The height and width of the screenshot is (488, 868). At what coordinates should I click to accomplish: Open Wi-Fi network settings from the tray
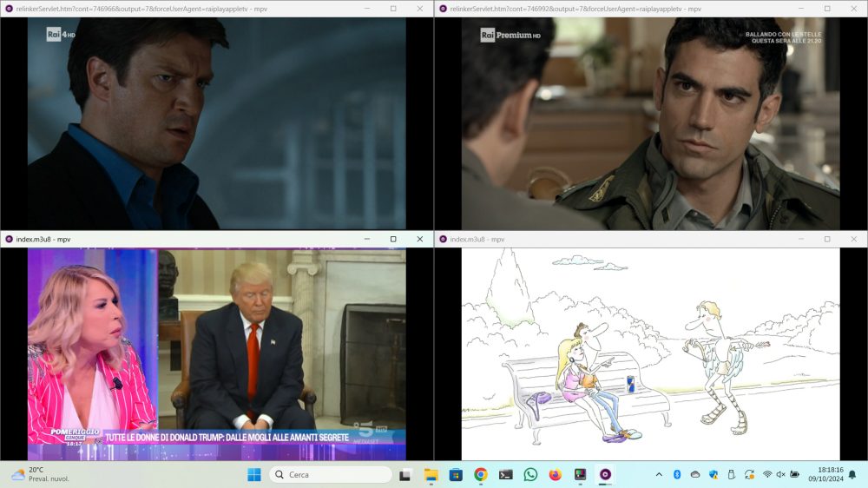(767, 475)
